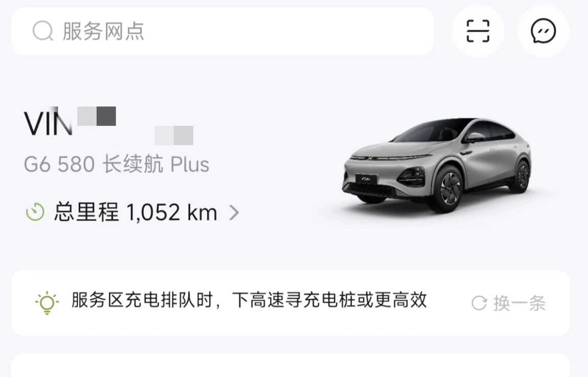
Task: Tap the 服务网点 placeholder text
Action: coord(103,31)
